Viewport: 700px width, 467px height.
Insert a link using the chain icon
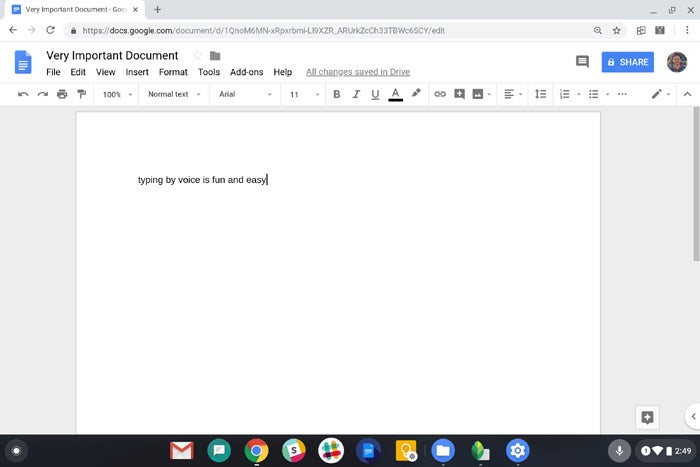[440, 94]
